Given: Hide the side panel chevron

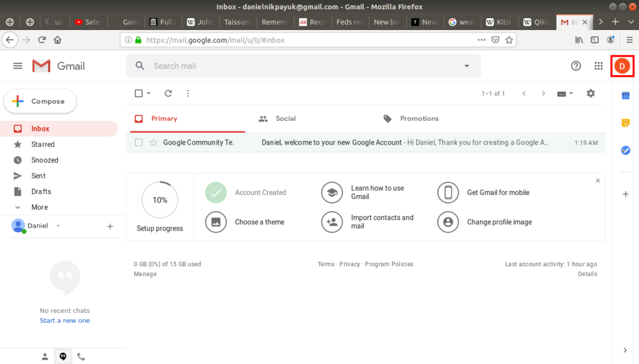Looking at the screenshot, I should coord(625,350).
